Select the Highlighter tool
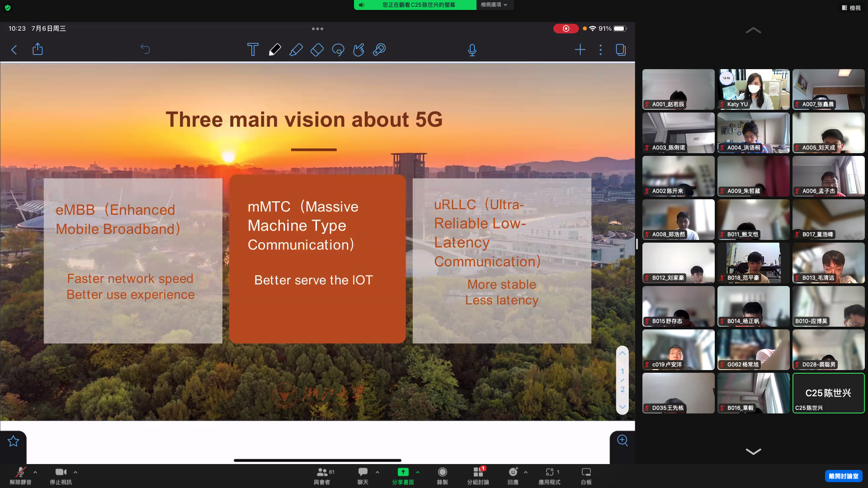The image size is (868, 488). [x=296, y=49]
